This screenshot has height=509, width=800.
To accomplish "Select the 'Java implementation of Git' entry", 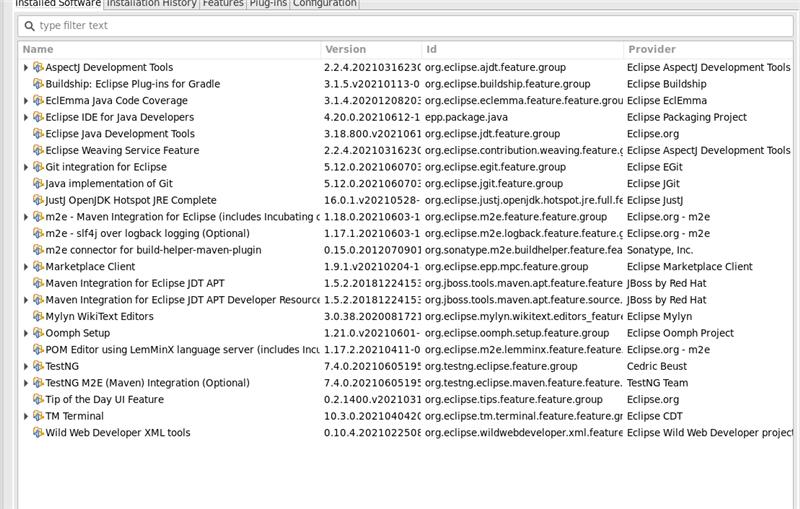I will click(109, 183).
